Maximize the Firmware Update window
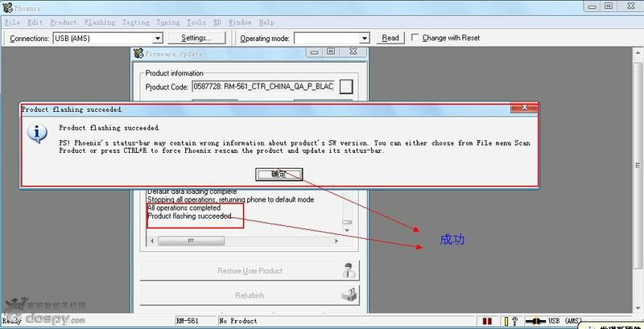 tap(331, 52)
